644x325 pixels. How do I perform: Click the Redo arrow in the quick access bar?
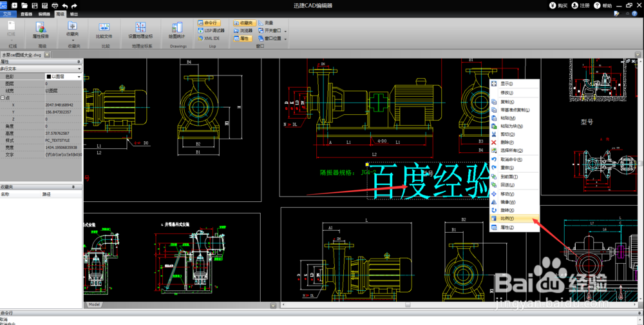(x=74, y=6)
